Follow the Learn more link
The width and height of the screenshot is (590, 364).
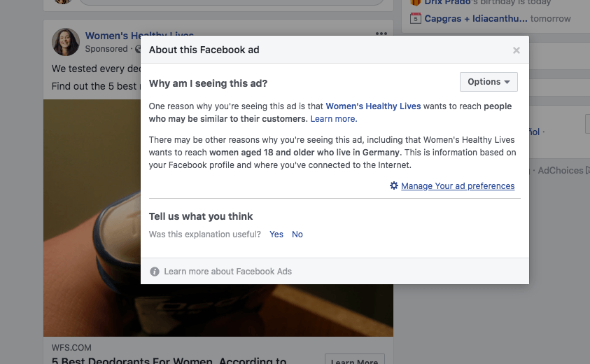click(x=333, y=119)
